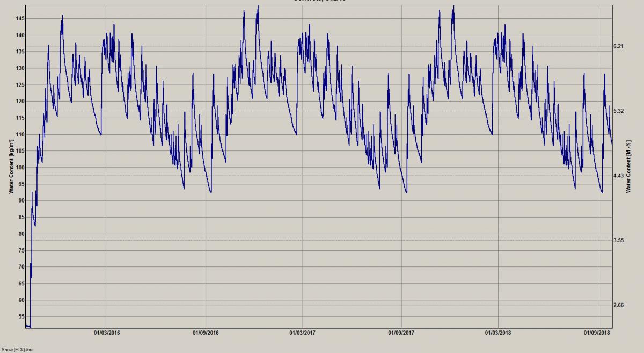
Task: Click the 3.55 value on right axis
Action: (x=618, y=241)
